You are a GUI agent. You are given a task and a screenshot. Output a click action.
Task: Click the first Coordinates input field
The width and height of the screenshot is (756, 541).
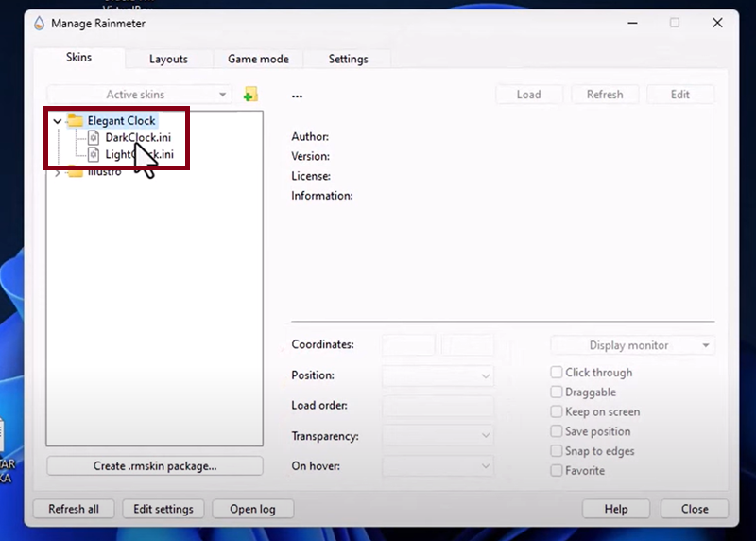(408, 345)
